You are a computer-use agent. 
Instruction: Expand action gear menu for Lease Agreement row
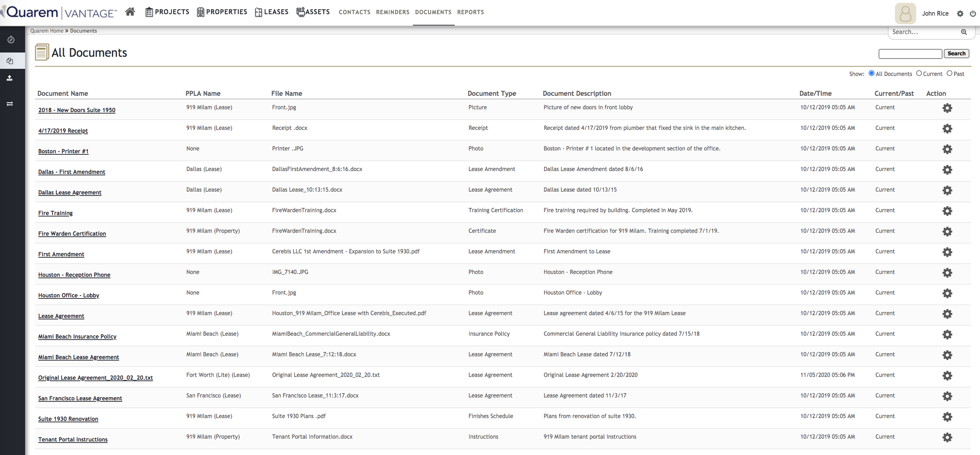(947, 314)
